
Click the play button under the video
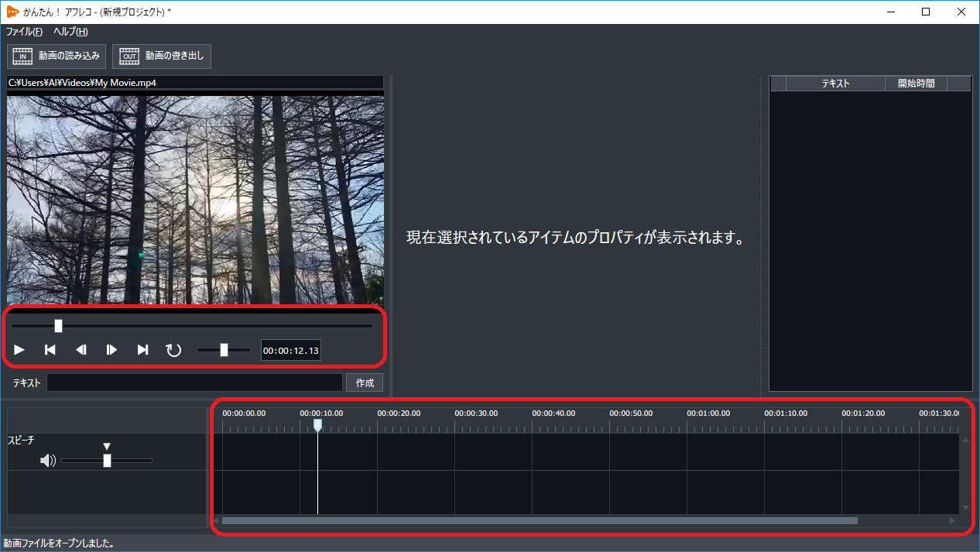pyautogui.click(x=19, y=350)
